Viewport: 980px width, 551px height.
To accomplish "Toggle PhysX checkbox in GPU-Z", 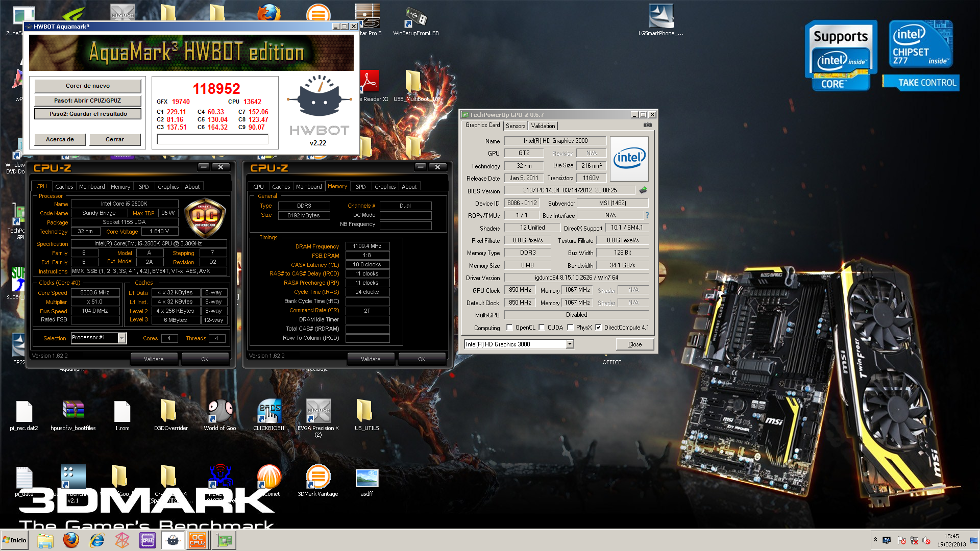I will point(570,328).
